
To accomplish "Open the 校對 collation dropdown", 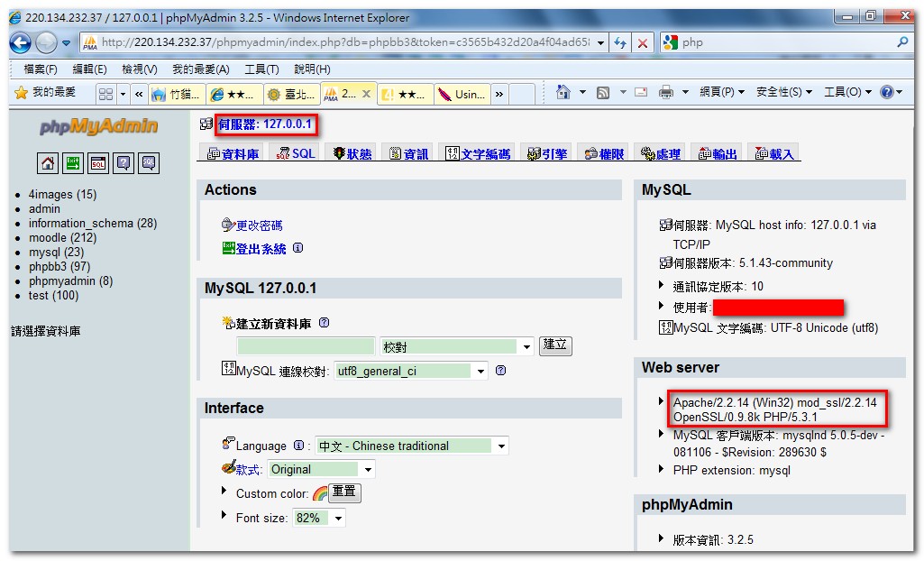I will click(x=457, y=346).
